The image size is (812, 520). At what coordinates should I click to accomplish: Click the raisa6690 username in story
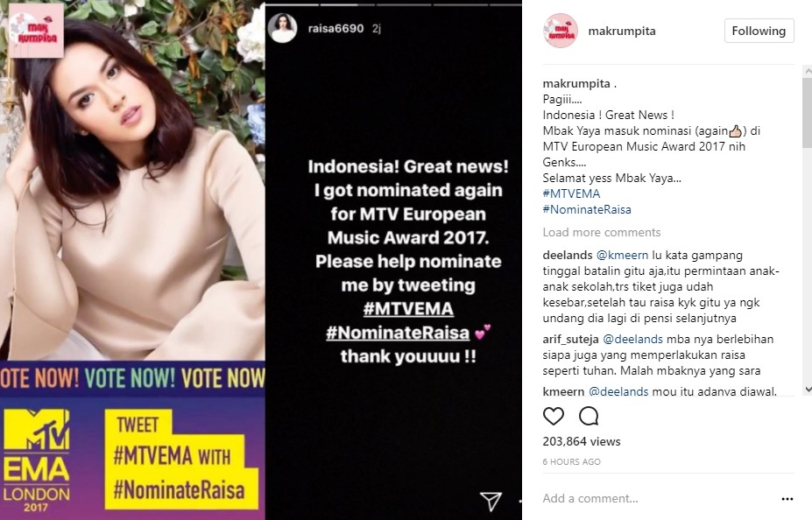pos(335,29)
